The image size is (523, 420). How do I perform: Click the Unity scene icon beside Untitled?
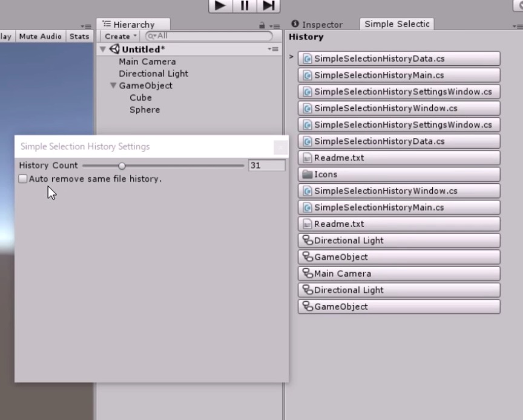114,49
